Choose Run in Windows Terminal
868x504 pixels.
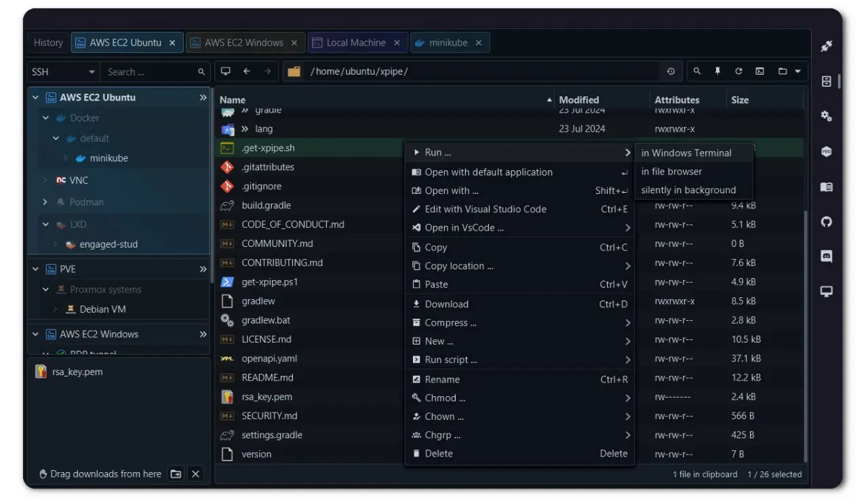(693, 153)
